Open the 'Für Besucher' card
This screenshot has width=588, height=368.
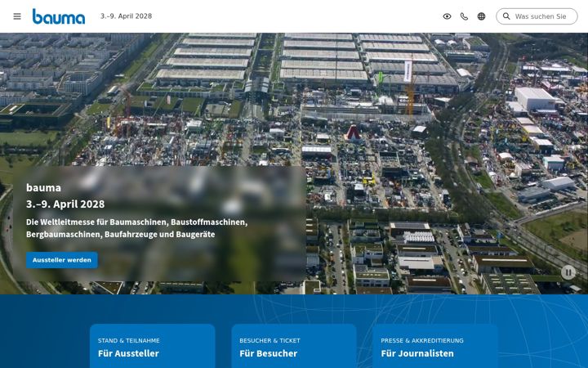tap(294, 346)
